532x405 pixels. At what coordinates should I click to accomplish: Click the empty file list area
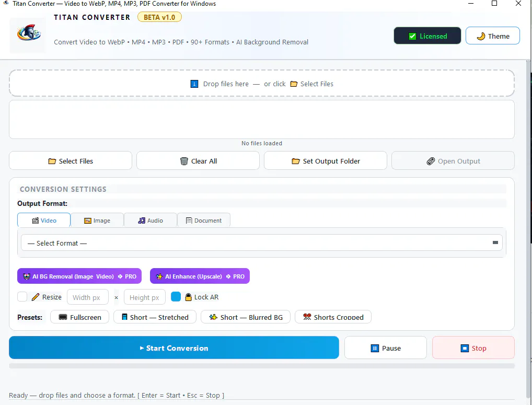(262, 119)
